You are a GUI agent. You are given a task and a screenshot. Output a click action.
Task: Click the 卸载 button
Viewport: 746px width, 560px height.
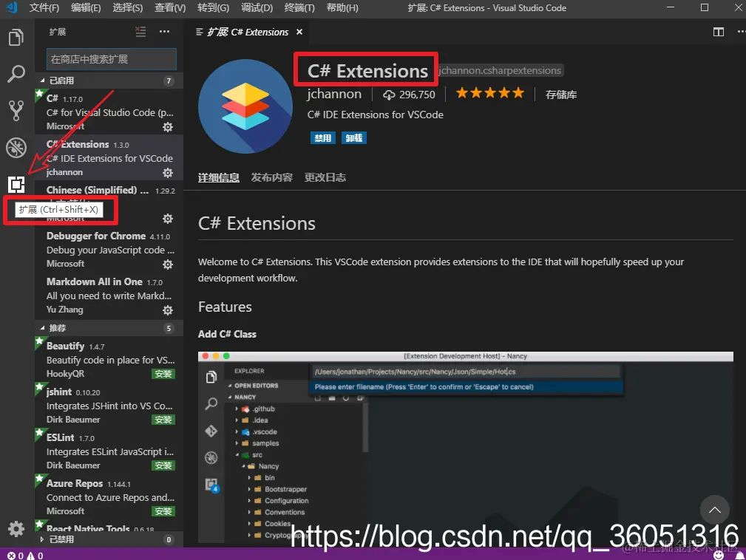tap(354, 138)
